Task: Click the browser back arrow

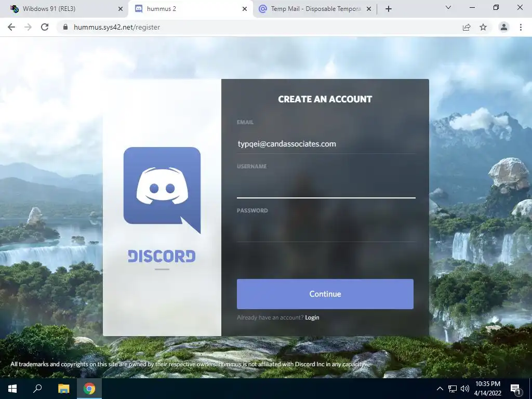Action: click(x=11, y=27)
